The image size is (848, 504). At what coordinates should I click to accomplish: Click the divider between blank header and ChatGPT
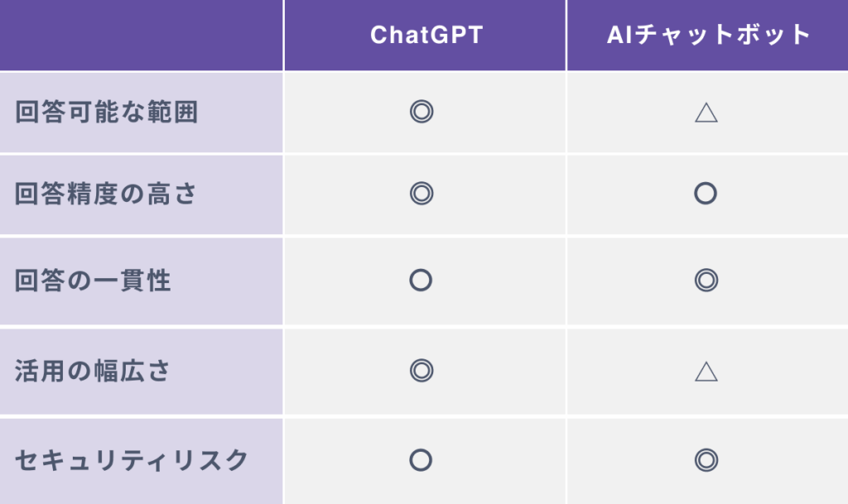283,35
